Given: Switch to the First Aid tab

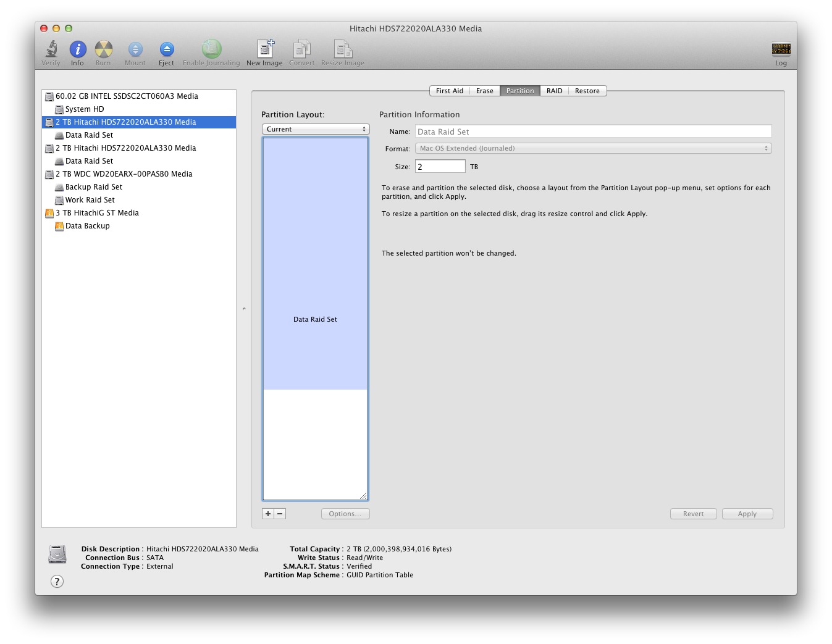Looking at the screenshot, I should point(450,91).
